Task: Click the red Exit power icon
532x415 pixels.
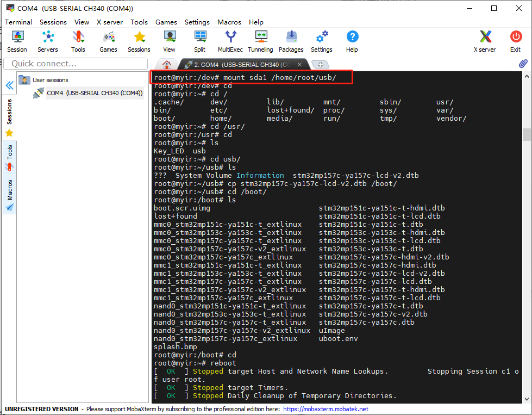Action: point(515,41)
